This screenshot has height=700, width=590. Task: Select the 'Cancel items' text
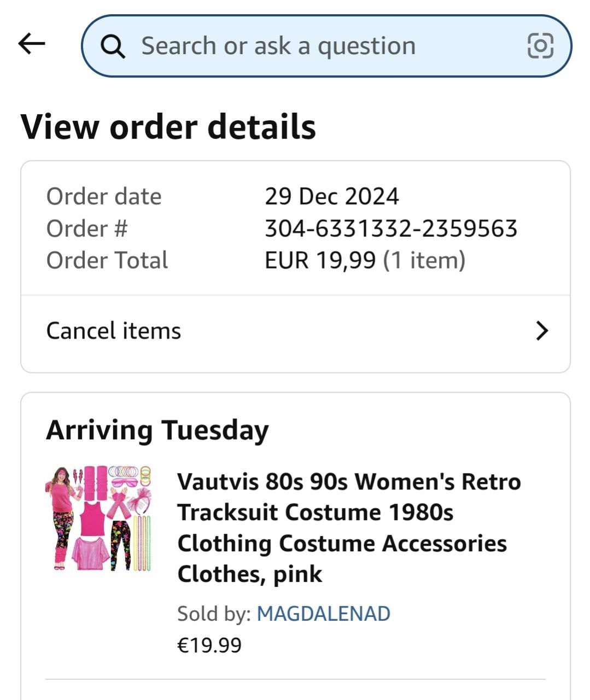[x=114, y=331]
